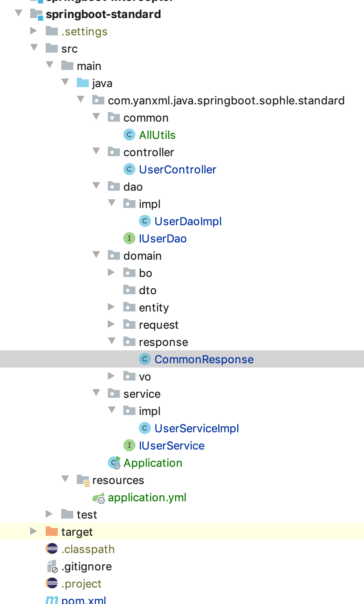Open application.yml
Image resolution: width=364 pixels, height=604 pixels.
[x=147, y=497]
